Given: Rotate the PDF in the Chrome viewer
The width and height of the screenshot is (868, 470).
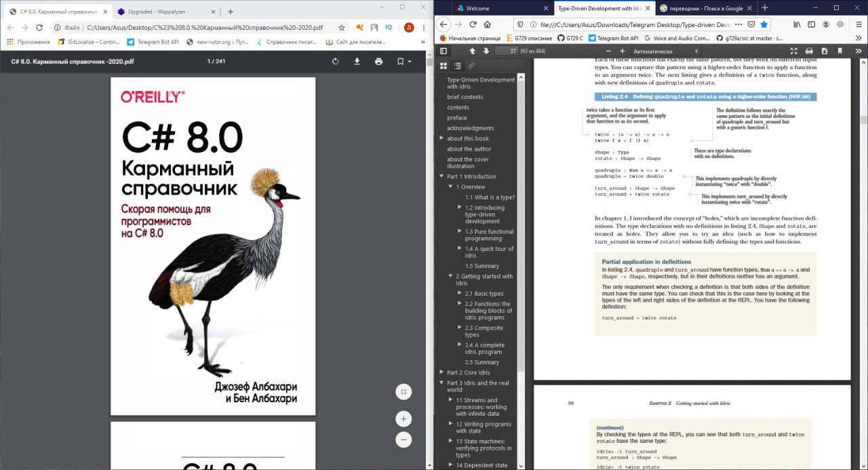Looking at the screenshot, I should [335, 61].
